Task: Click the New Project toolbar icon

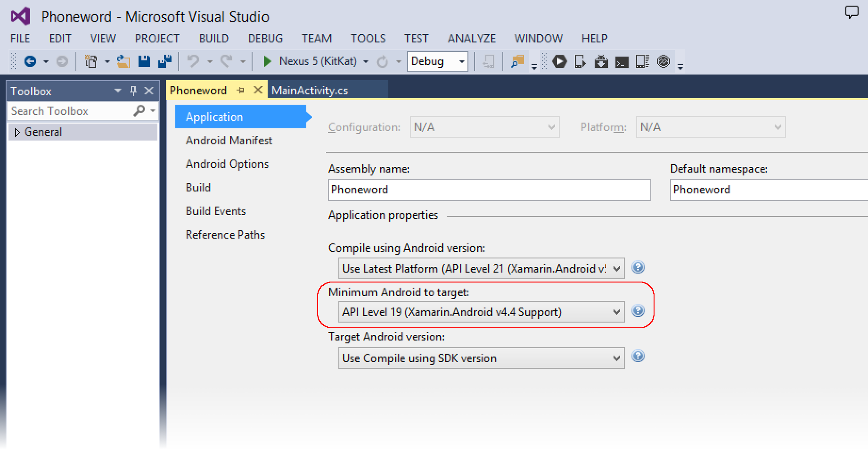Action: pyautogui.click(x=90, y=61)
